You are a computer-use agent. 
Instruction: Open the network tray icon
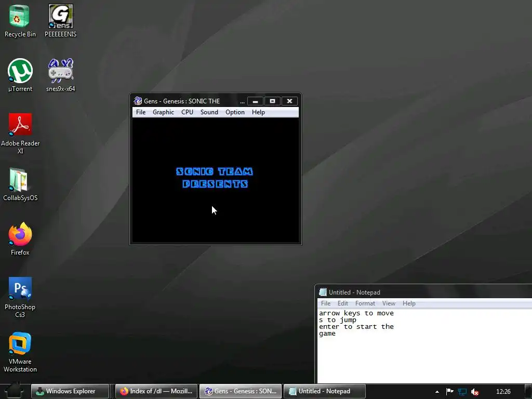[462, 392]
